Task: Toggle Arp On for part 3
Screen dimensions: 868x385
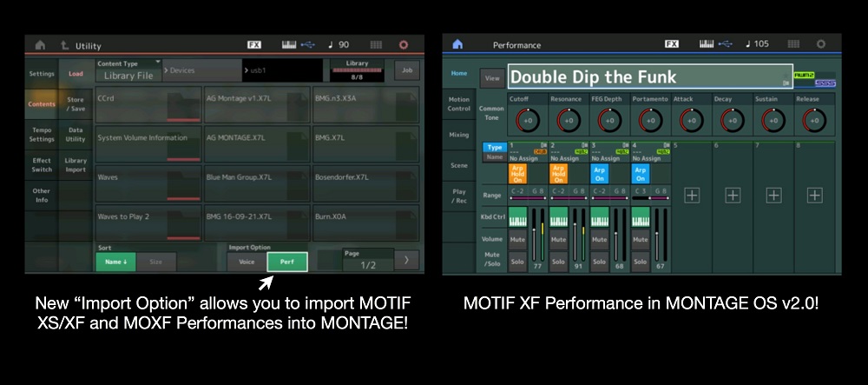Action: pos(600,174)
